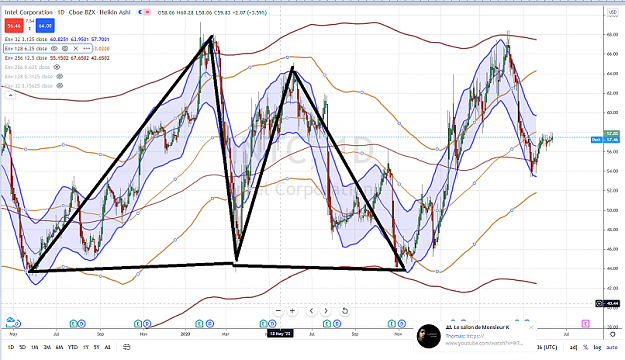
Task: Reset the chart view with circular arrow
Action: [345, 311]
